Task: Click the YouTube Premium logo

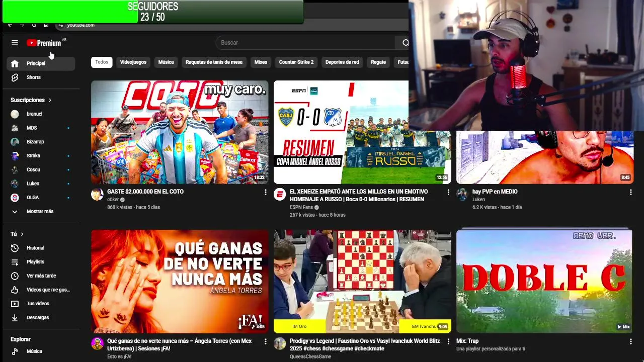Action: tap(44, 43)
